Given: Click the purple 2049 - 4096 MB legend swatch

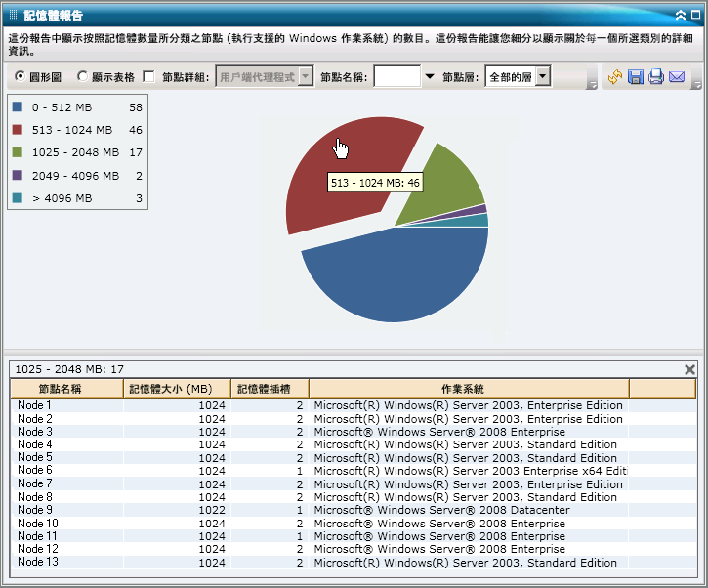Looking at the screenshot, I should pos(18,175).
